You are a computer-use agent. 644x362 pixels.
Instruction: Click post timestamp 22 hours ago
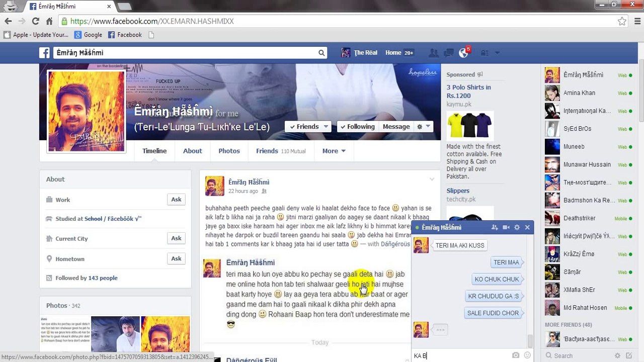coord(243,191)
